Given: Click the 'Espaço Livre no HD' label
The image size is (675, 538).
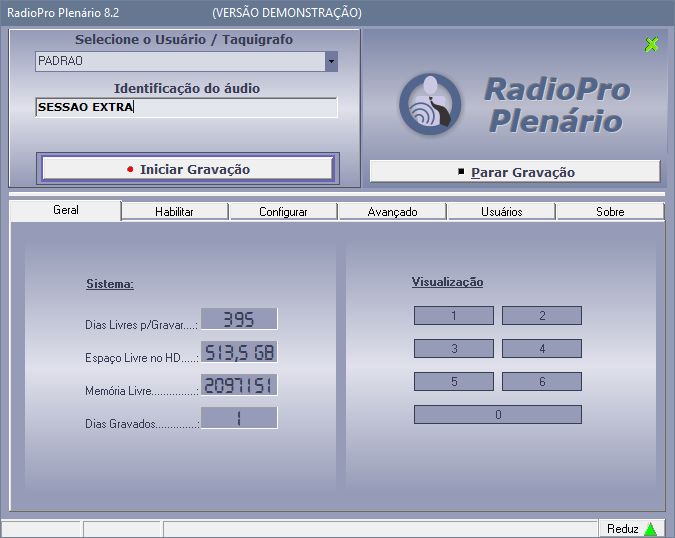Looking at the screenshot, I should [x=142, y=358].
